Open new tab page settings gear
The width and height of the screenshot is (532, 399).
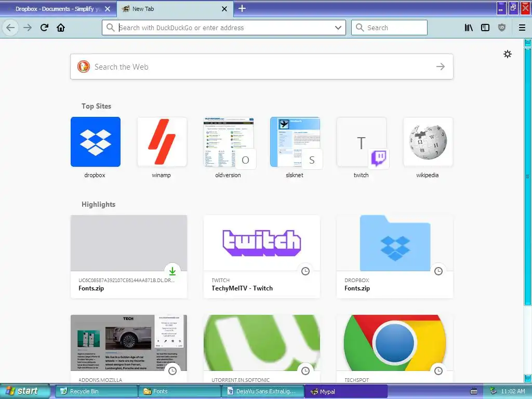508,54
